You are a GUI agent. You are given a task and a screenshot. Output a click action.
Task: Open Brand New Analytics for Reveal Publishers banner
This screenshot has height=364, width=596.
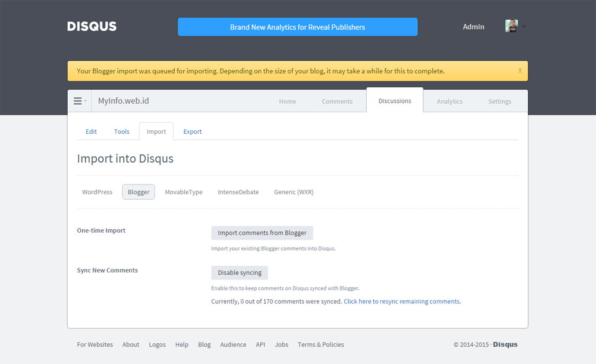297,27
